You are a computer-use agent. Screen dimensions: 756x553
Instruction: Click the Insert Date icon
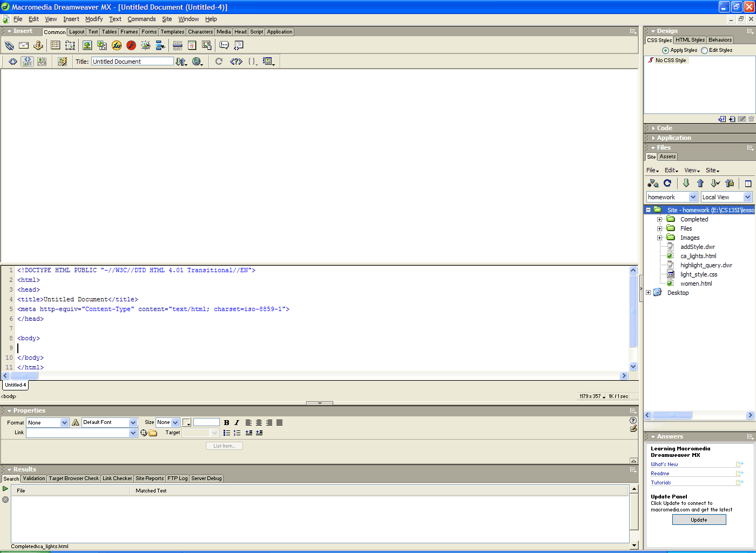pyautogui.click(x=192, y=45)
